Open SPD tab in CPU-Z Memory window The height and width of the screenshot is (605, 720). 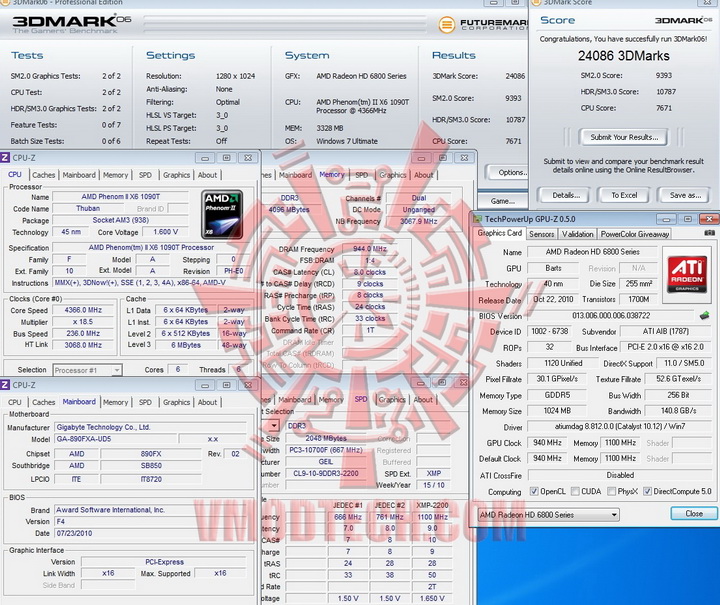pos(361,175)
